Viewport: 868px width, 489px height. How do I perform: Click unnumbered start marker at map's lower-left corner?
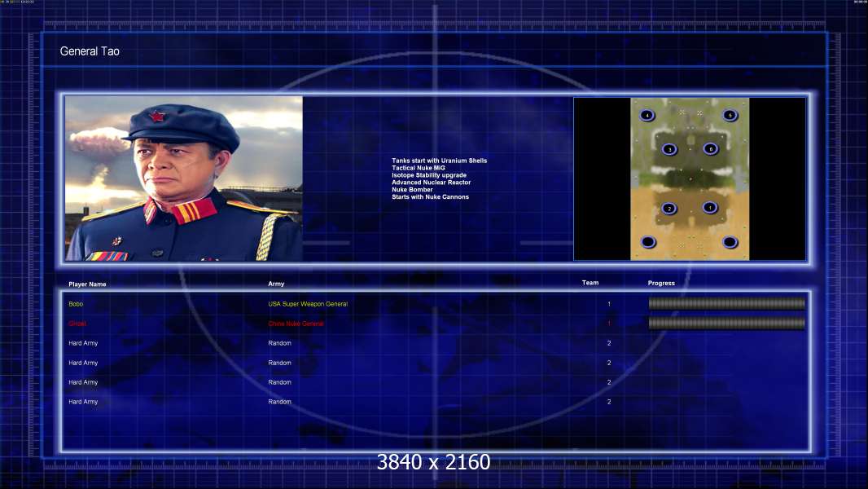[648, 242]
